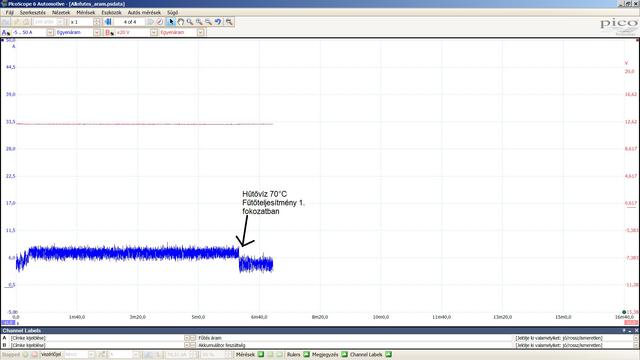Open the Fájl menu

click(10, 13)
